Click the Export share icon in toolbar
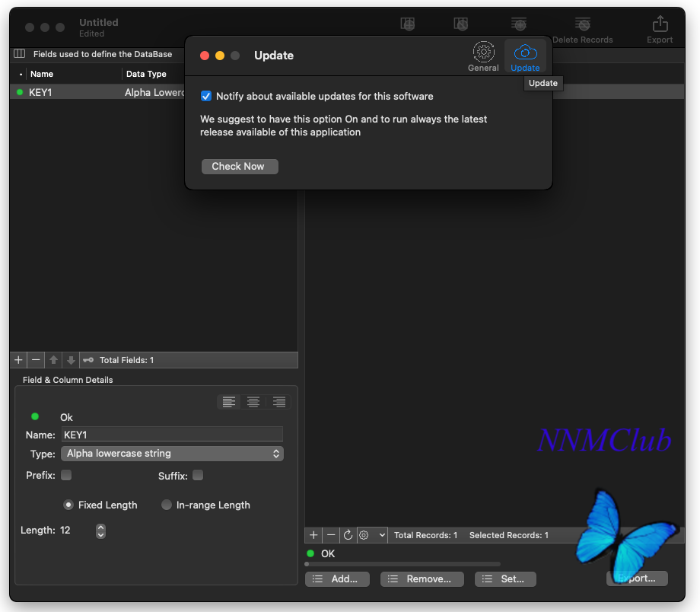Viewport: 700px width, 612px height. pos(660,24)
